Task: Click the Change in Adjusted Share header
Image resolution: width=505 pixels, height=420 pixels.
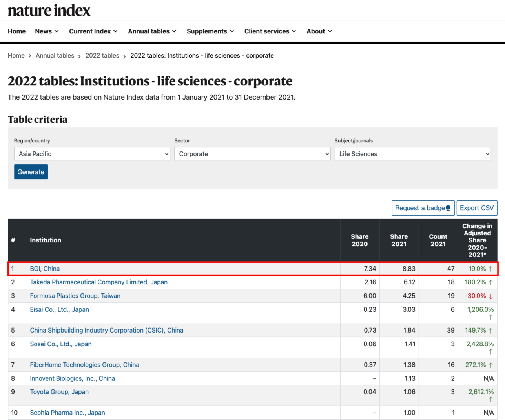Action: point(477,240)
